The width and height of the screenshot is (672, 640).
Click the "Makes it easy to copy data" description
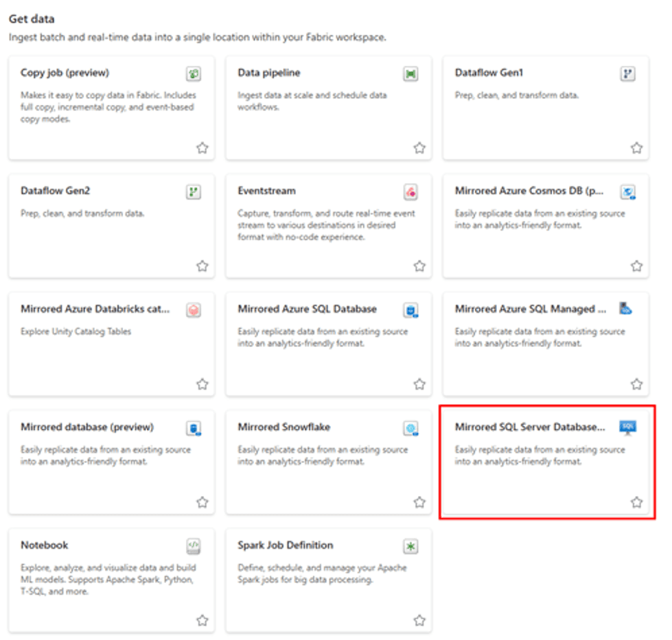click(x=108, y=107)
